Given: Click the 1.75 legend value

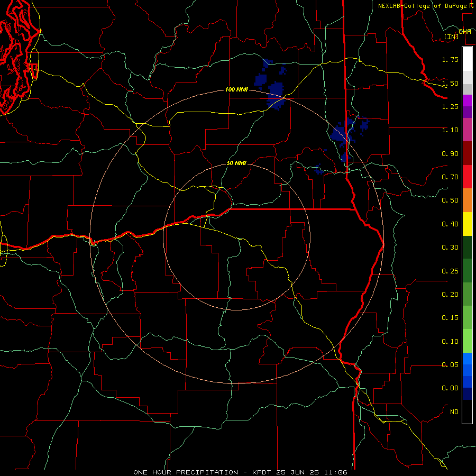Looking at the screenshot, I should [x=450, y=59].
